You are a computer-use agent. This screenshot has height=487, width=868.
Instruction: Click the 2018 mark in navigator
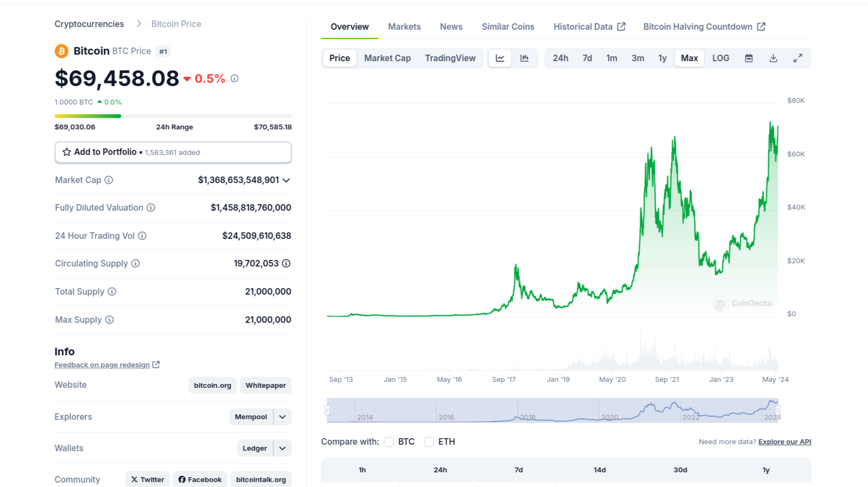[528, 418]
